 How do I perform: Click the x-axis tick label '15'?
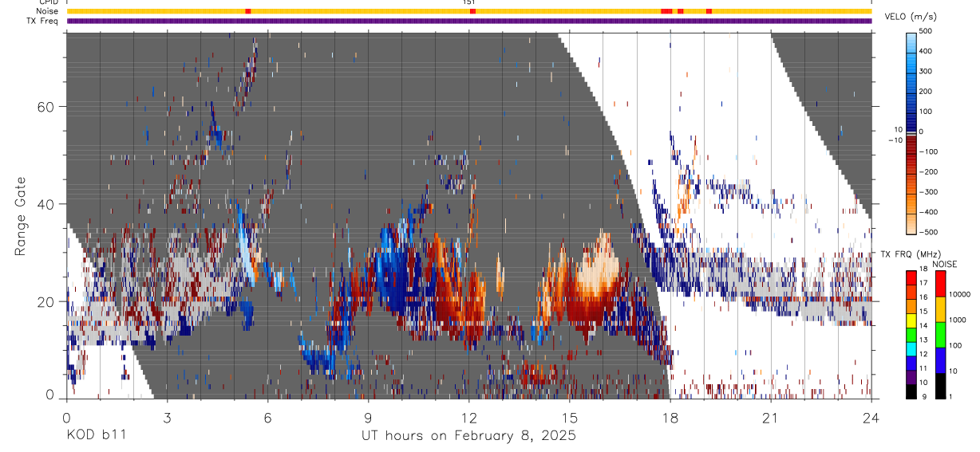click(x=569, y=417)
